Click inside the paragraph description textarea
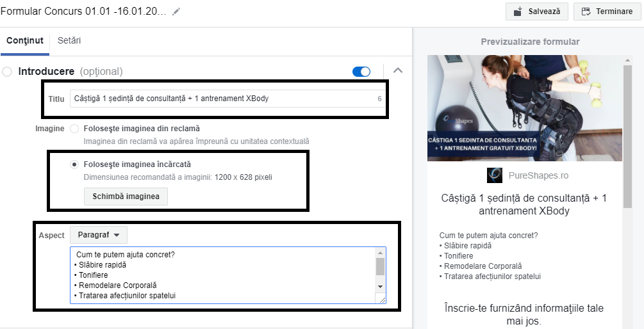Image resolution: width=644 pixels, height=329 pixels. tap(218, 275)
